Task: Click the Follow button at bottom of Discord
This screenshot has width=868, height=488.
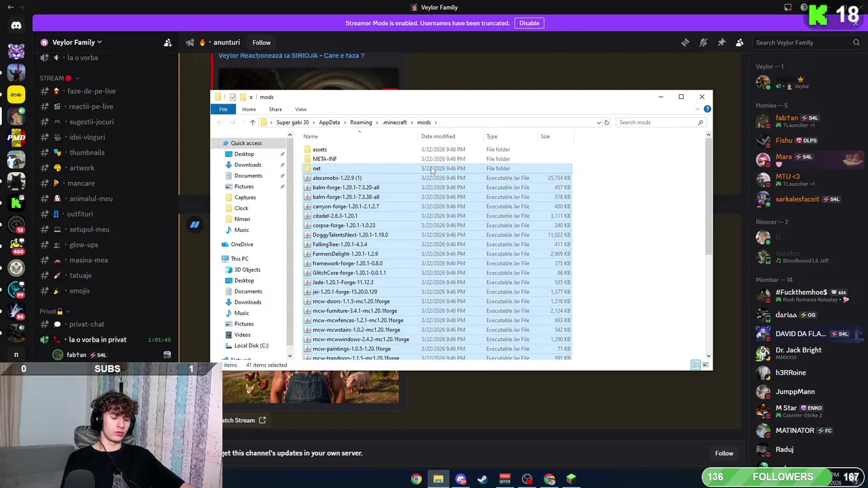Action: pyautogui.click(x=724, y=453)
